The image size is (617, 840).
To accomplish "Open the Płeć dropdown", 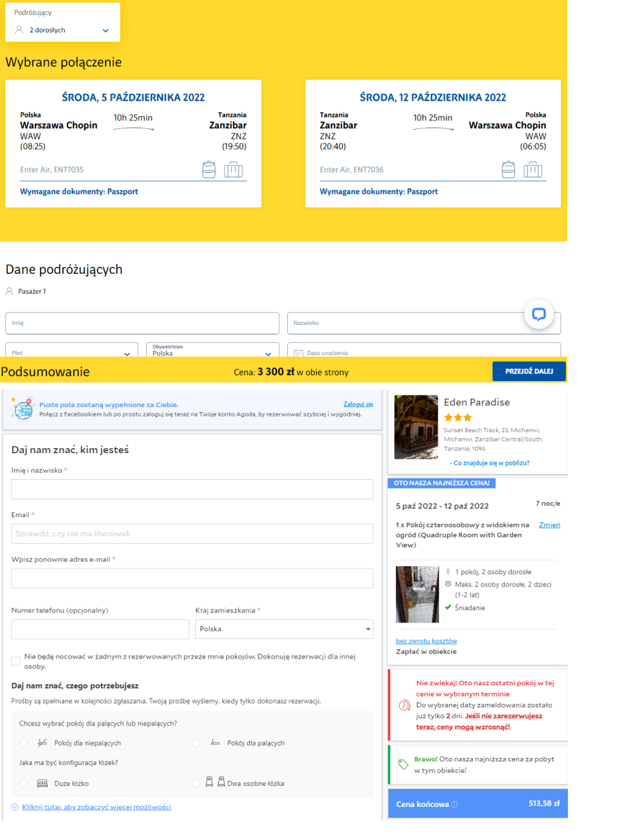I will click(72, 350).
